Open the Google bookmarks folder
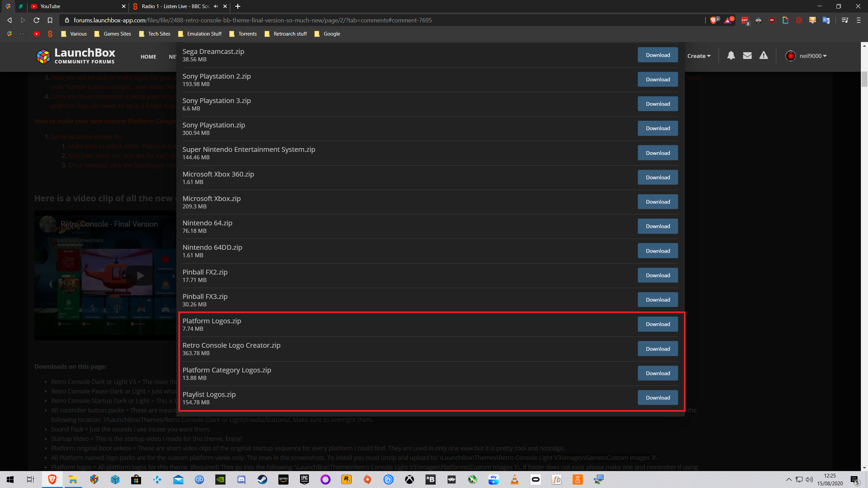The width and height of the screenshot is (868, 488). tap(327, 34)
